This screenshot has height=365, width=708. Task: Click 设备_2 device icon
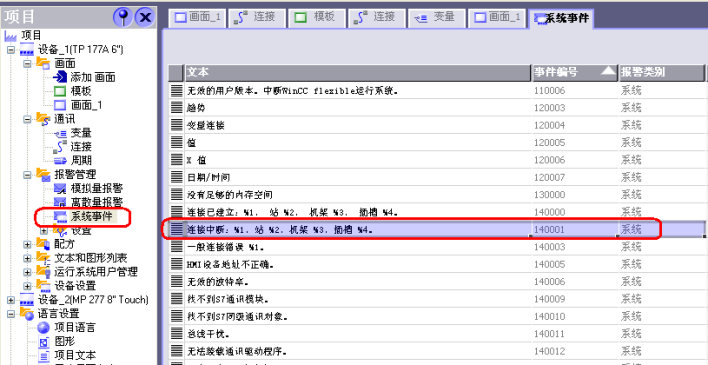(27, 300)
